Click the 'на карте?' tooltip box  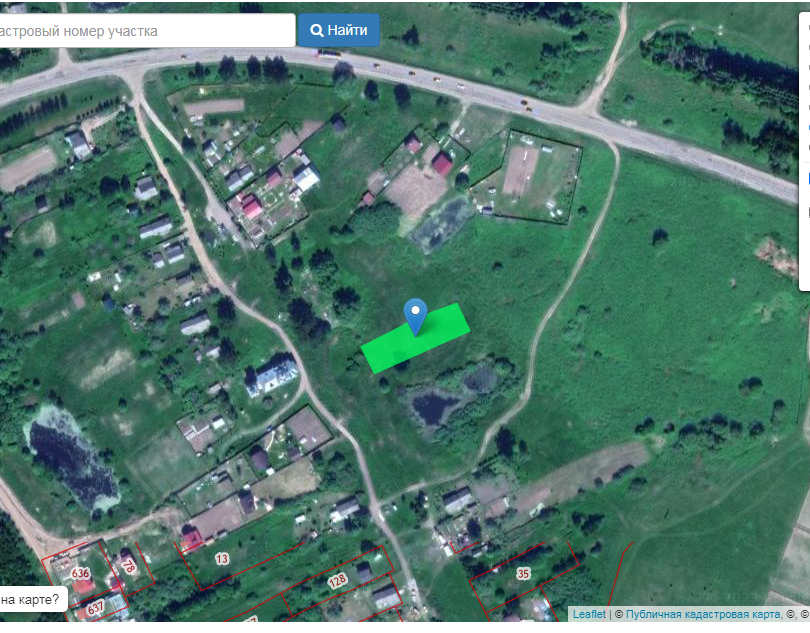[x=33, y=599]
